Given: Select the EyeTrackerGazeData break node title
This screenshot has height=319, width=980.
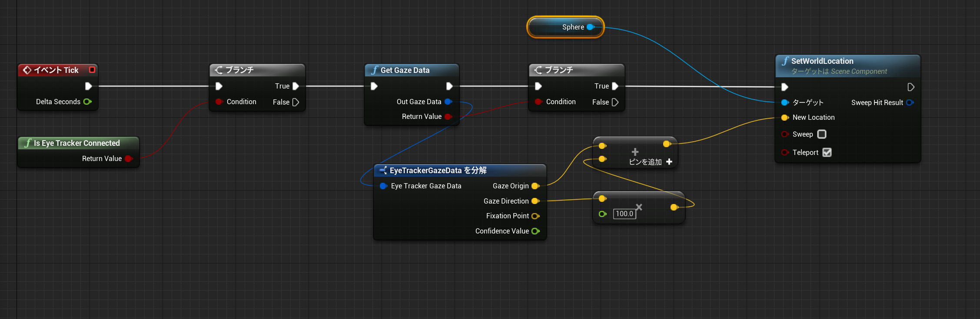Looking at the screenshot, I should tap(438, 171).
